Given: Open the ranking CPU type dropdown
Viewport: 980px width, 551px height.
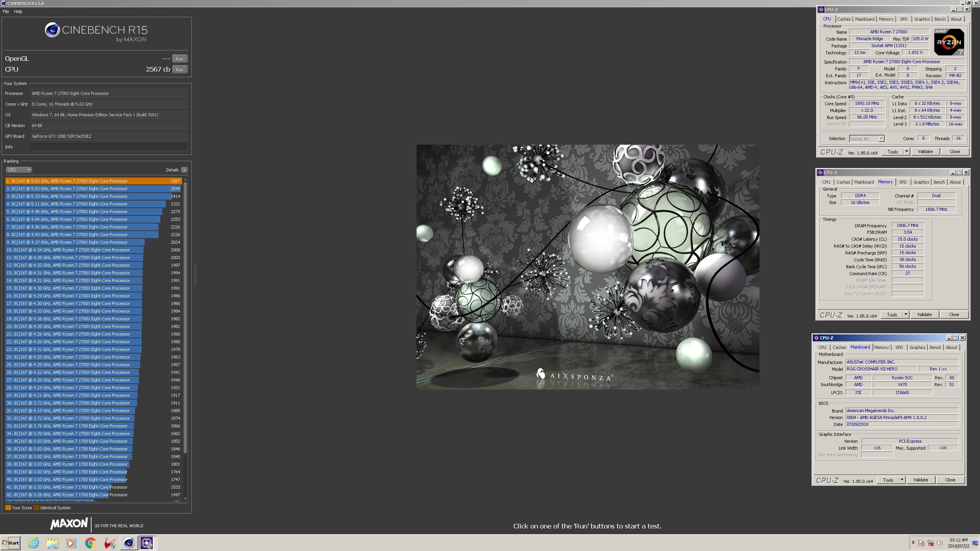Looking at the screenshot, I should pos(19,170).
